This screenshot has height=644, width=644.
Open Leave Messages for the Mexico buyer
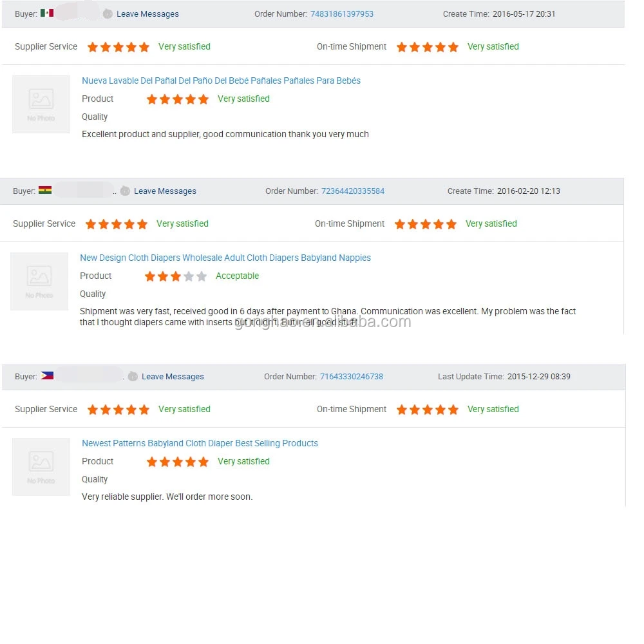click(147, 14)
